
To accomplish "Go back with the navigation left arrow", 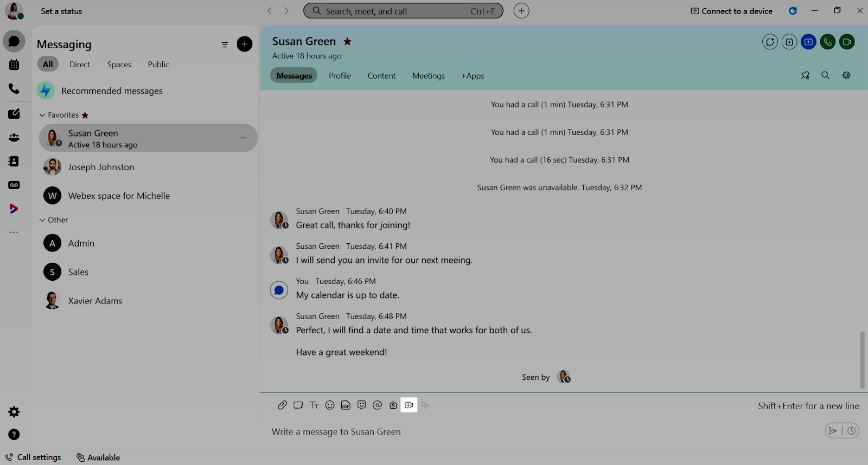I will click(270, 11).
